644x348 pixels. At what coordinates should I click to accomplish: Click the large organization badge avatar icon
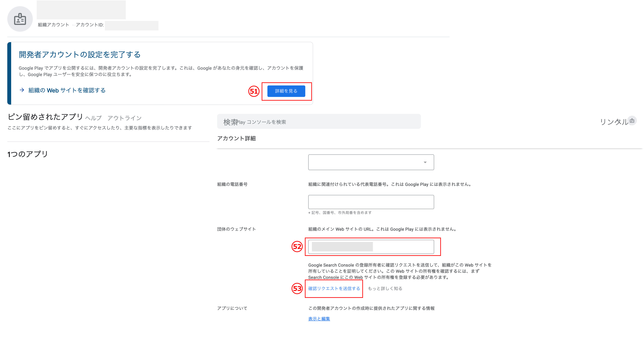(20, 19)
